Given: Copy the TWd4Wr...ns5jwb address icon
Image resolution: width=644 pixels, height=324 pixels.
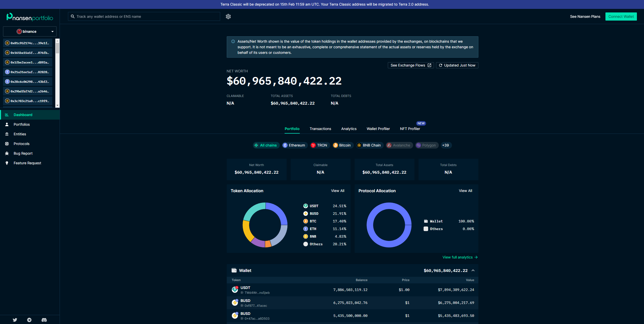Looking at the screenshot, I should click(x=242, y=293).
